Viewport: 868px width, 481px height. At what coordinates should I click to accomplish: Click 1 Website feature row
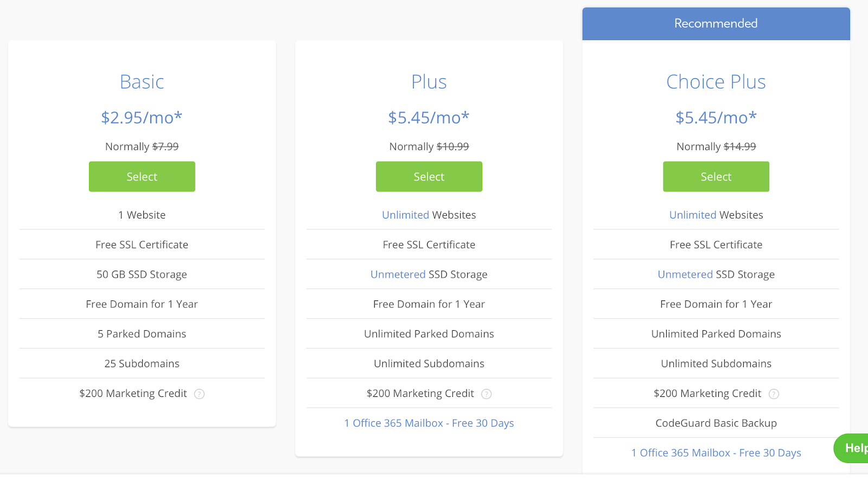(x=142, y=215)
